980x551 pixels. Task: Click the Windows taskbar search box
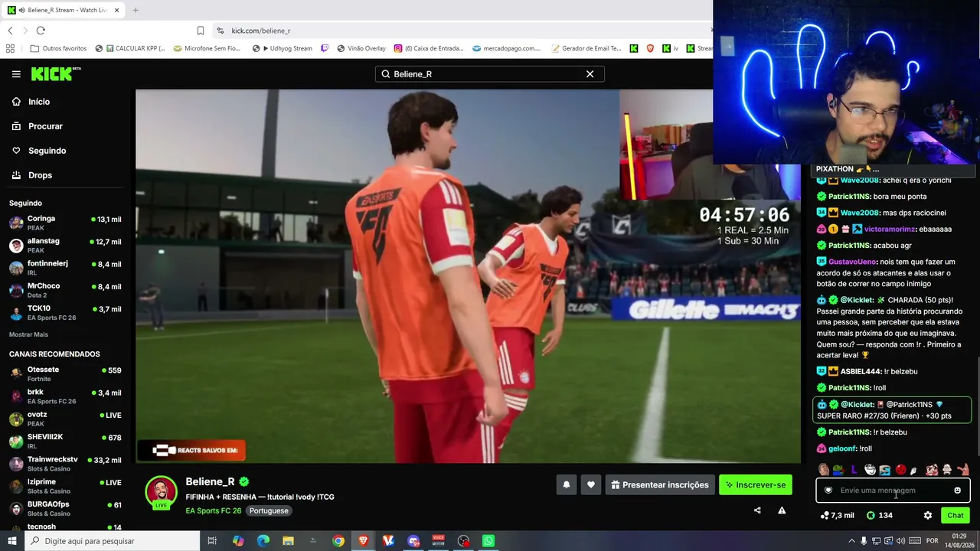pos(112,541)
